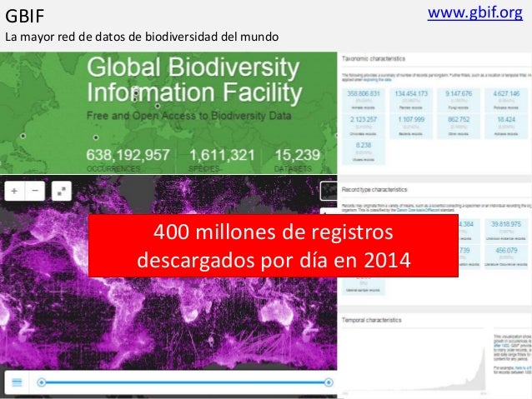Expand the occurrence map to fullscreen
Viewport: 532px width, 399px height.
pyautogui.click(x=62, y=191)
